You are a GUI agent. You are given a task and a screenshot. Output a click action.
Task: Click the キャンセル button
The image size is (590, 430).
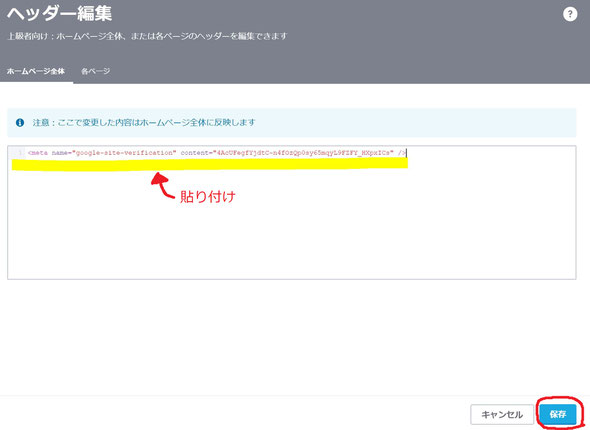(502, 414)
